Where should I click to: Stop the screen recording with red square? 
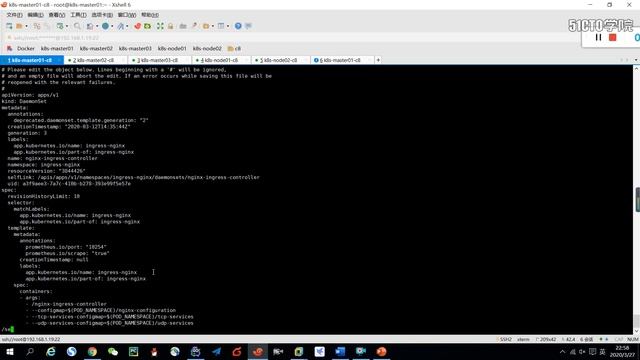(x=612, y=37)
